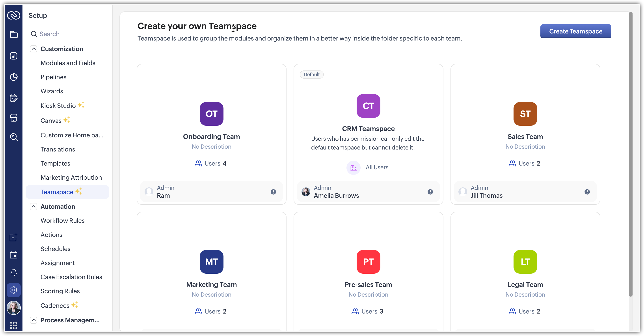Click the purple CT teamspace color tile
Image resolution: width=644 pixels, height=336 pixels.
click(368, 106)
